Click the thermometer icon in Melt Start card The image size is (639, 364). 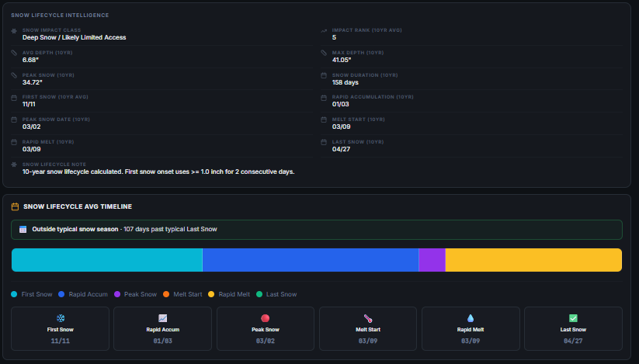point(367,318)
